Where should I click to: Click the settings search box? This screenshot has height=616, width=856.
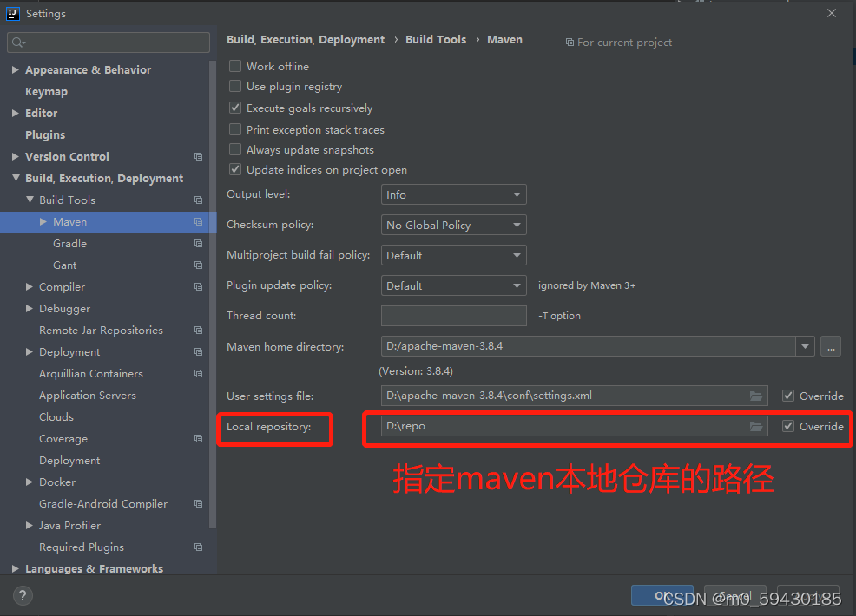[x=109, y=43]
